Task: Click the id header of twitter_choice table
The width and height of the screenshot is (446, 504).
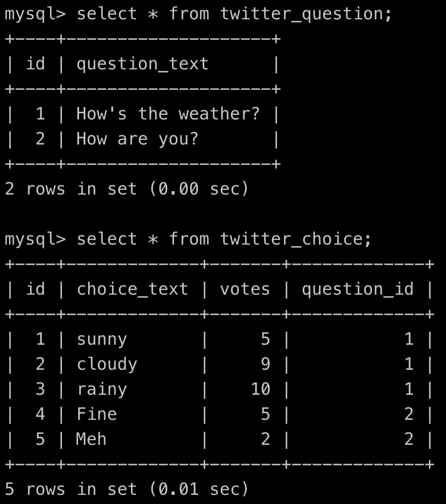Action: [x=35, y=288]
